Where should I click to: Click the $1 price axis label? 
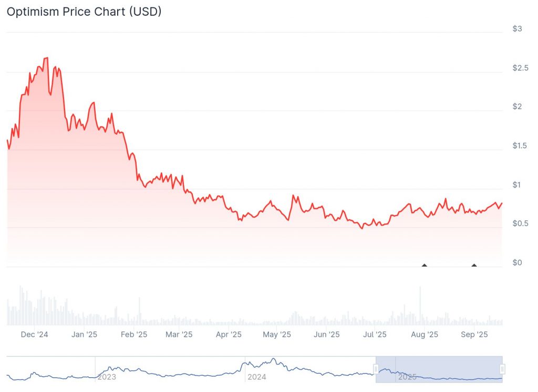(x=518, y=185)
